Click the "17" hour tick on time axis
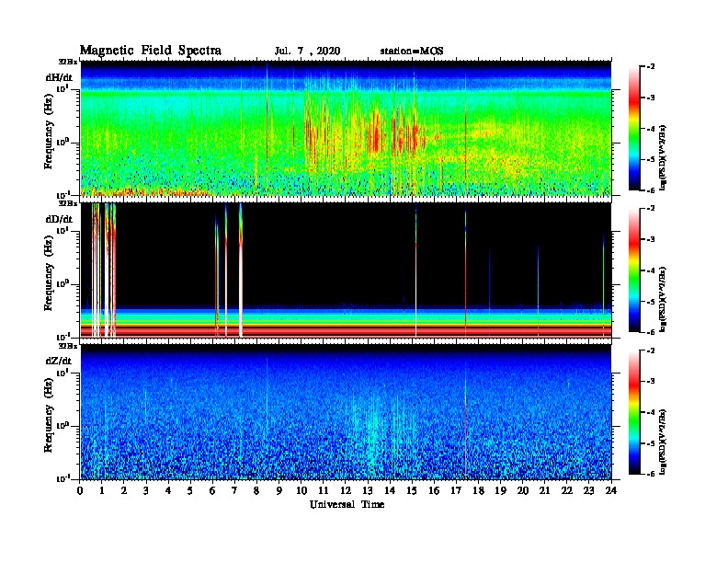 456,490
